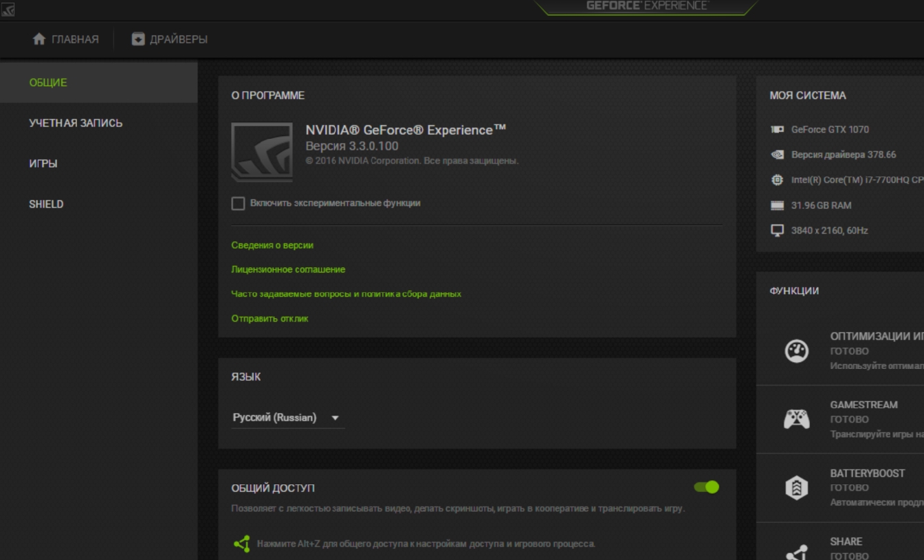Click the speedometer icon for ОПТИМИЗАЦИИ ИГР
Image resolution: width=924 pixels, height=560 pixels.
point(797,351)
